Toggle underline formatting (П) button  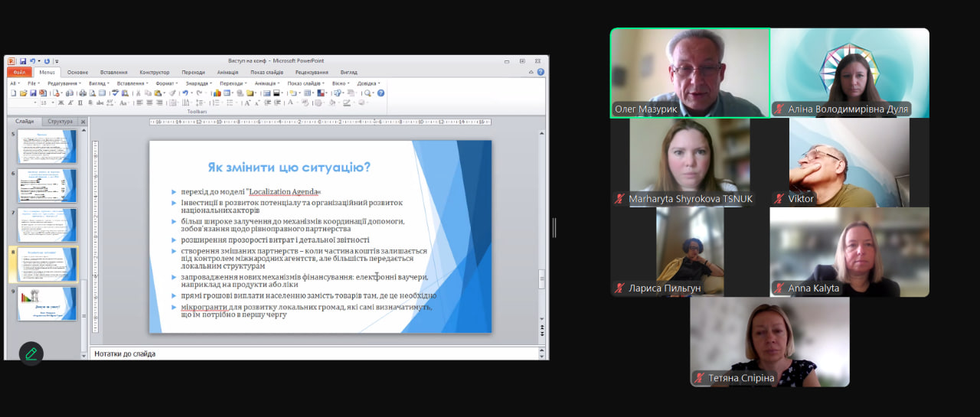[80, 103]
